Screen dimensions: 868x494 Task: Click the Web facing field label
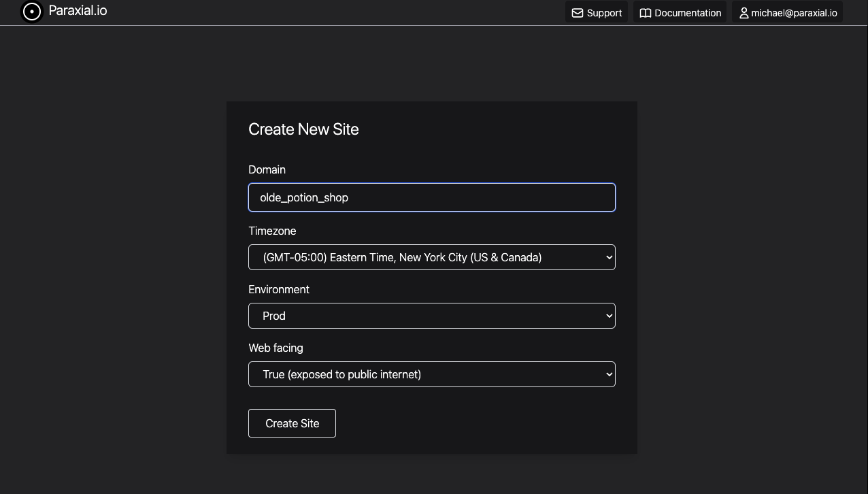point(276,348)
